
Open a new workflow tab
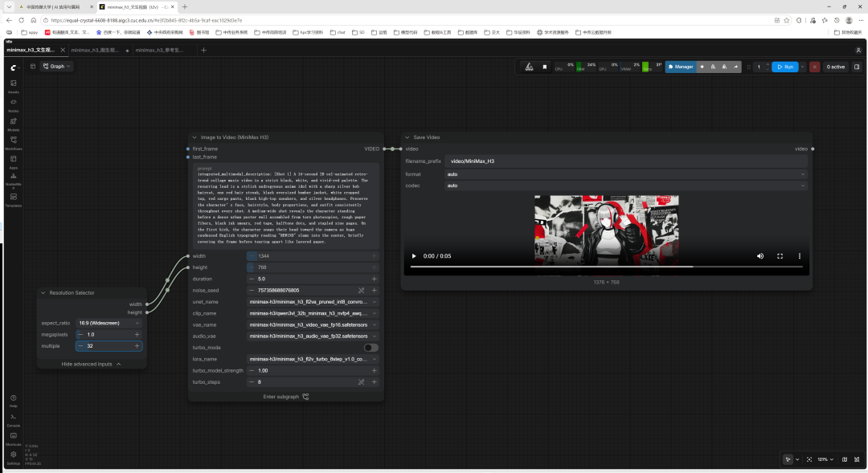click(203, 51)
